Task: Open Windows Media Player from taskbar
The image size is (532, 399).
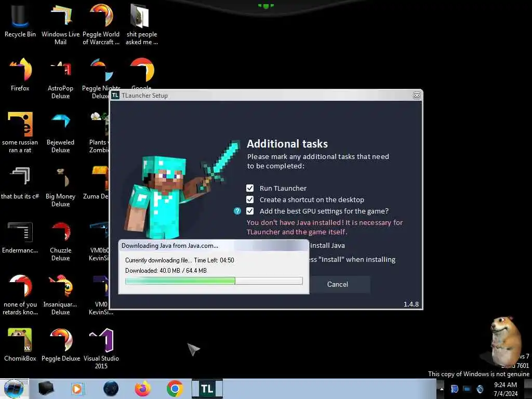Action: (x=77, y=389)
